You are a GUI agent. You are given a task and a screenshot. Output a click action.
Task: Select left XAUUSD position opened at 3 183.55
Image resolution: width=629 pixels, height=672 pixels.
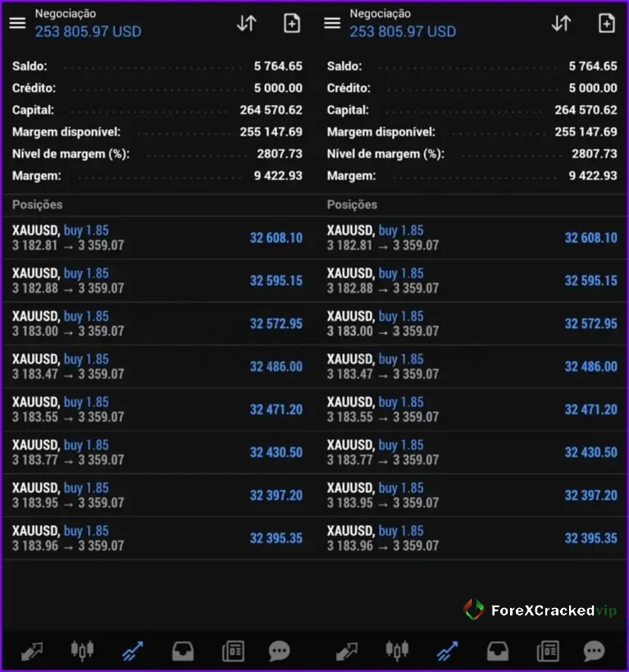pos(157,409)
